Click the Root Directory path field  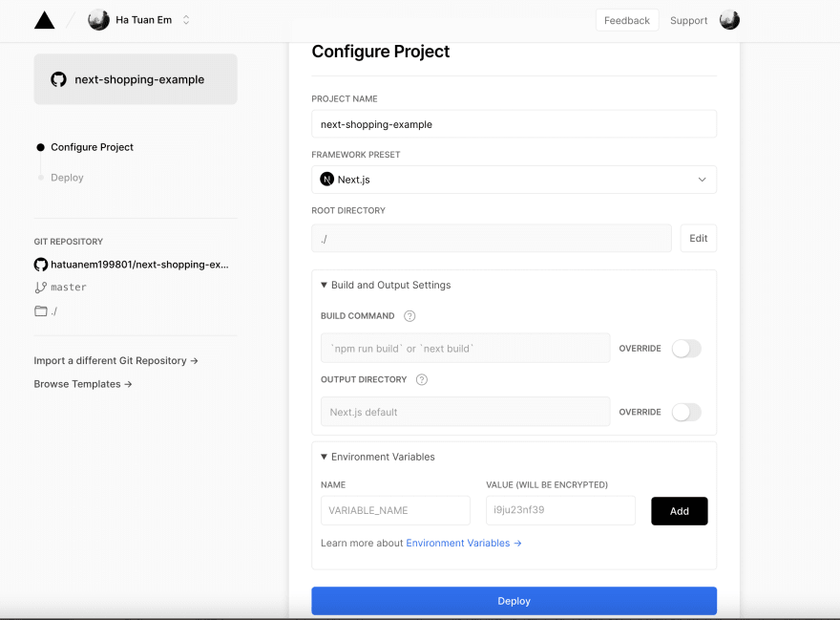coord(492,238)
